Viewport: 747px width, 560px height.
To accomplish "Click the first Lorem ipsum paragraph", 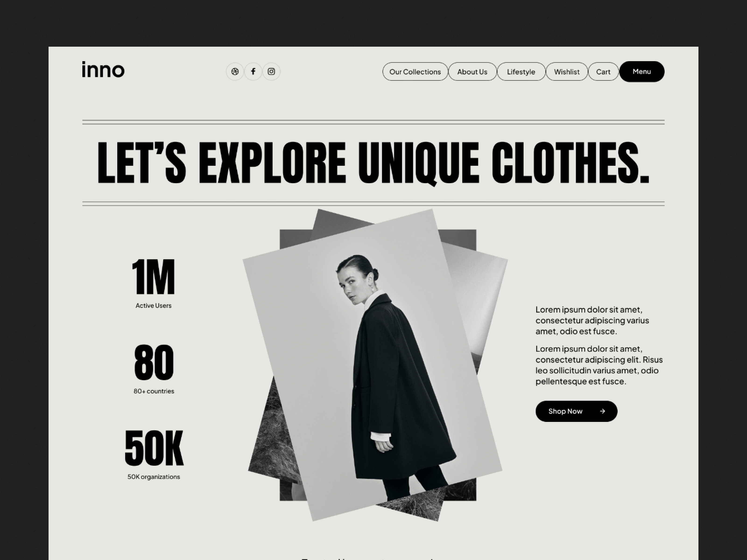I will click(592, 320).
